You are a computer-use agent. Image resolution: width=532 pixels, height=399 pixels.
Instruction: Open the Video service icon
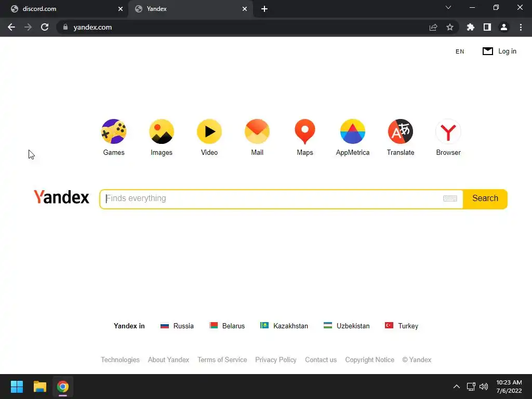209,131
